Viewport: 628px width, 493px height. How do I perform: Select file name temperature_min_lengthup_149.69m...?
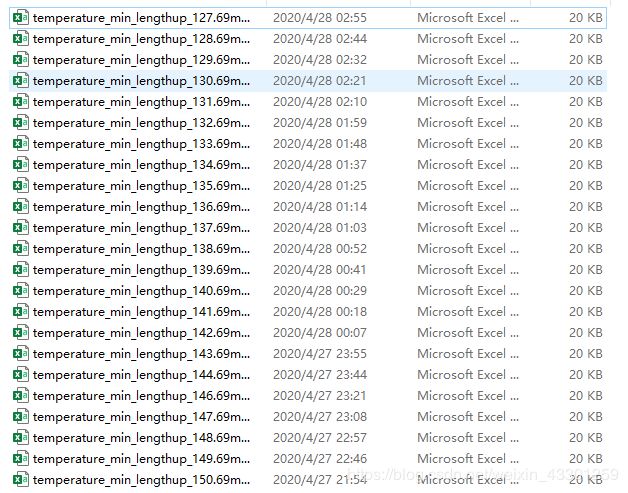point(141,459)
